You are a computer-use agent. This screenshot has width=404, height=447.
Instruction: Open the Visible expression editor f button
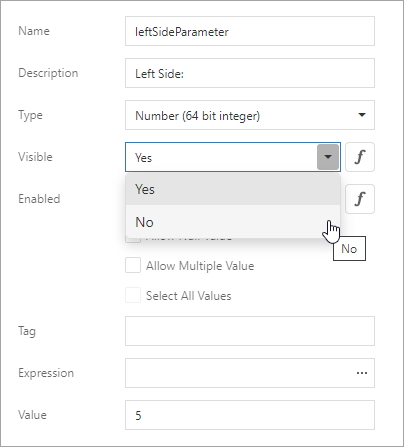point(360,157)
